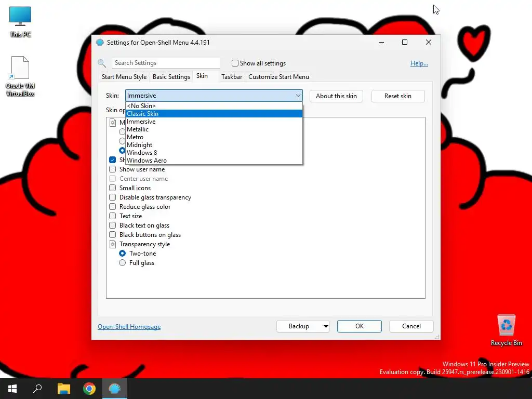Image resolution: width=532 pixels, height=399 pixels.
Task: Choose Immersive skin option
Action: [214, 122]
